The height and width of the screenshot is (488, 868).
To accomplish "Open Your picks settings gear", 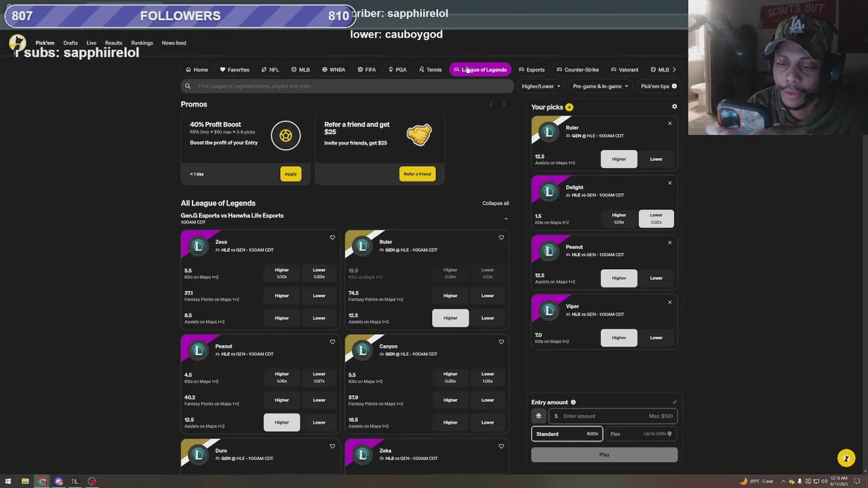I will (674, 107).
